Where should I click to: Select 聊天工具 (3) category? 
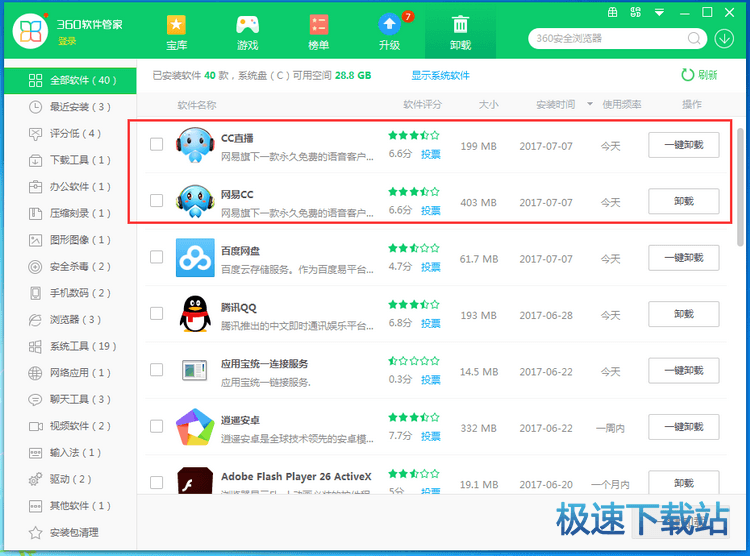click(x=70, y=400)
